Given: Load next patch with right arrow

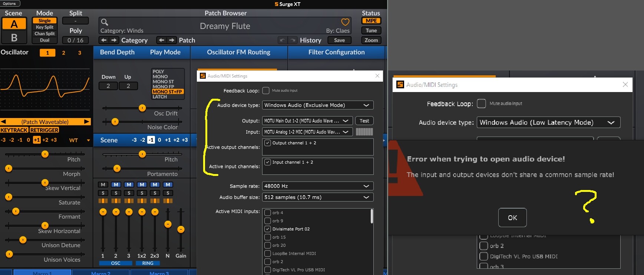Looking at the screenshot, I should click(x=171, y=40).
